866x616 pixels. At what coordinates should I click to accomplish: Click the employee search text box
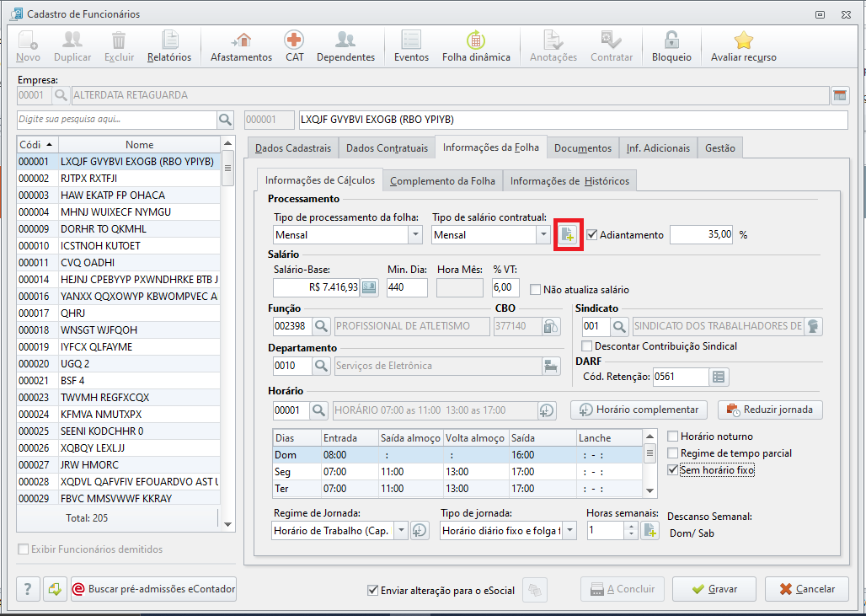pos(117,120)
